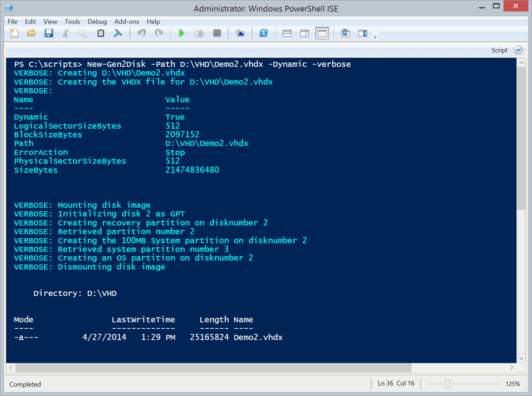Click the 'LastWriteTime' column header
This screenshot has height=396, width=532.
143,320
